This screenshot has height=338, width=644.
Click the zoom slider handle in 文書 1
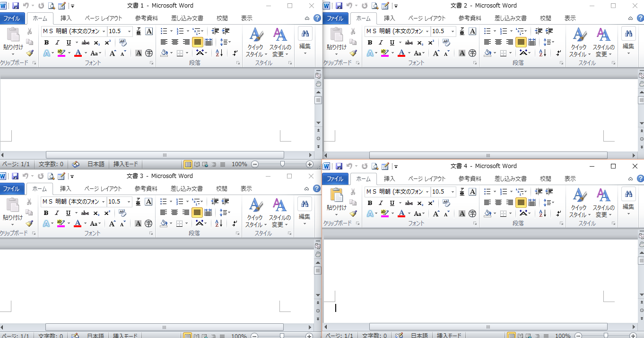pos(282,164)
